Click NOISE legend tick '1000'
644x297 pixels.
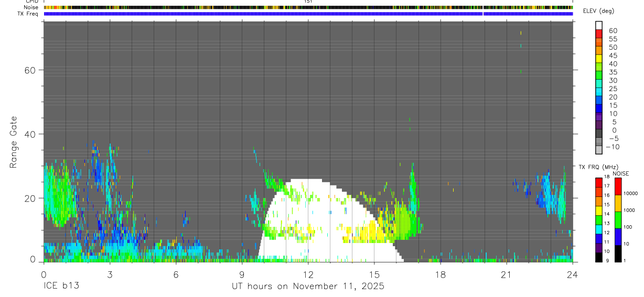coord(630,210)
